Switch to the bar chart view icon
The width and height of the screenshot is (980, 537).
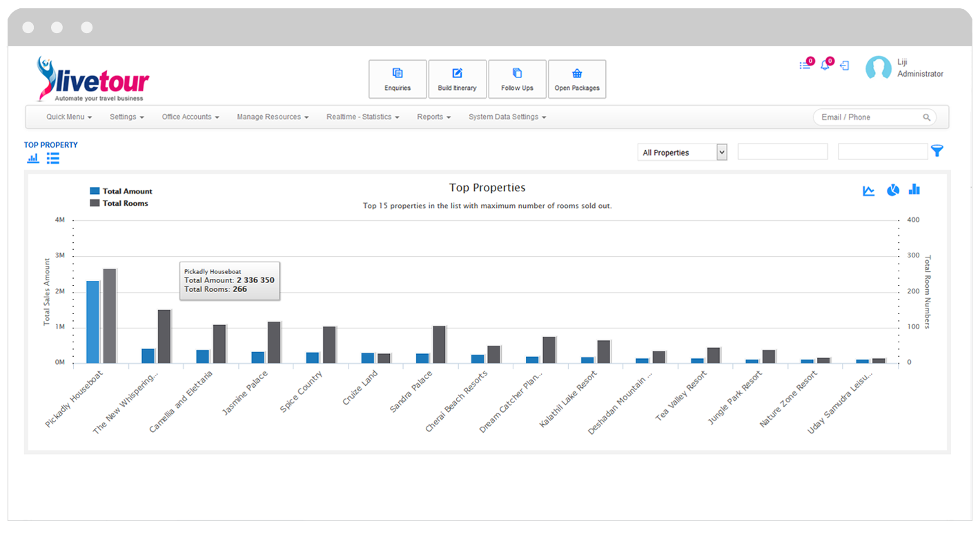click(914, 189)
